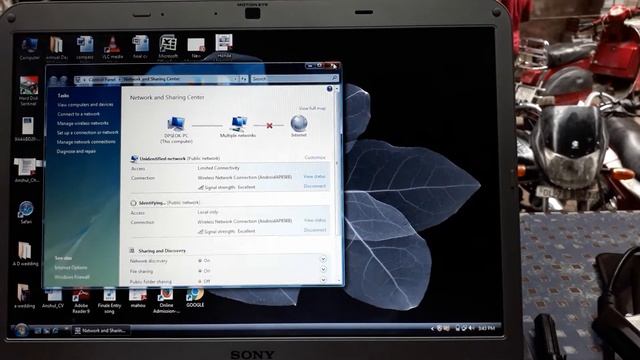Click the search magnifier icon
The height and width of the screenshot is (360, 640).
334,78
